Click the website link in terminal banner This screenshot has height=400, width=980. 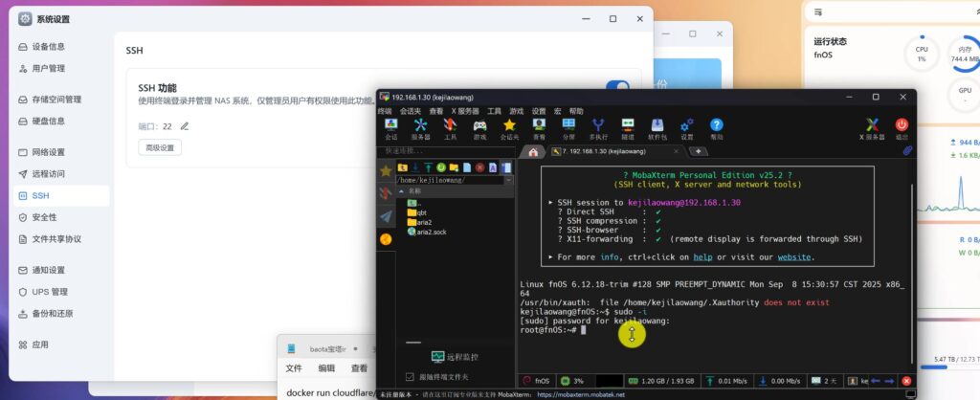(x=794, y=256)
